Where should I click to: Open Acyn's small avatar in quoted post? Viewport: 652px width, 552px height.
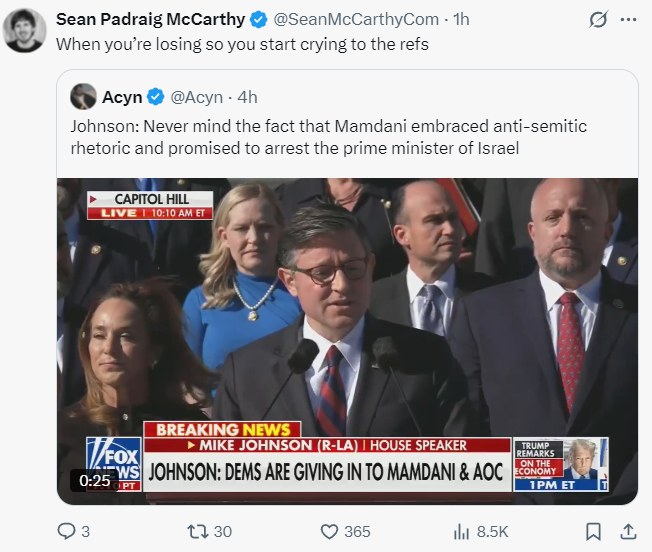click(x=84, y=97)
